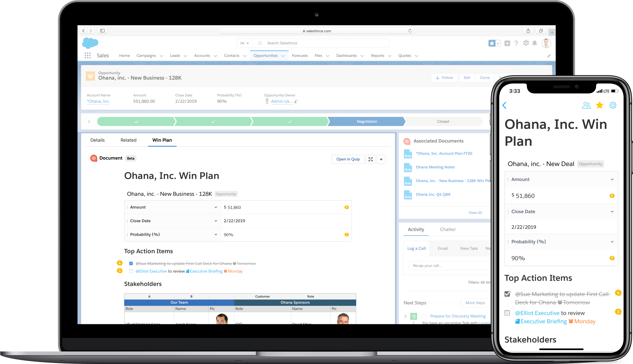The height and width of the screenshot is (364, 633).
Task: Click View All associated documents link
Action: (x=475, y=212)
